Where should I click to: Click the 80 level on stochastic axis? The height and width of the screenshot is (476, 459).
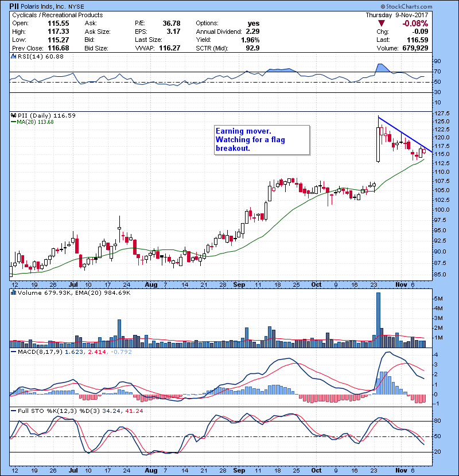pos(438,421)
